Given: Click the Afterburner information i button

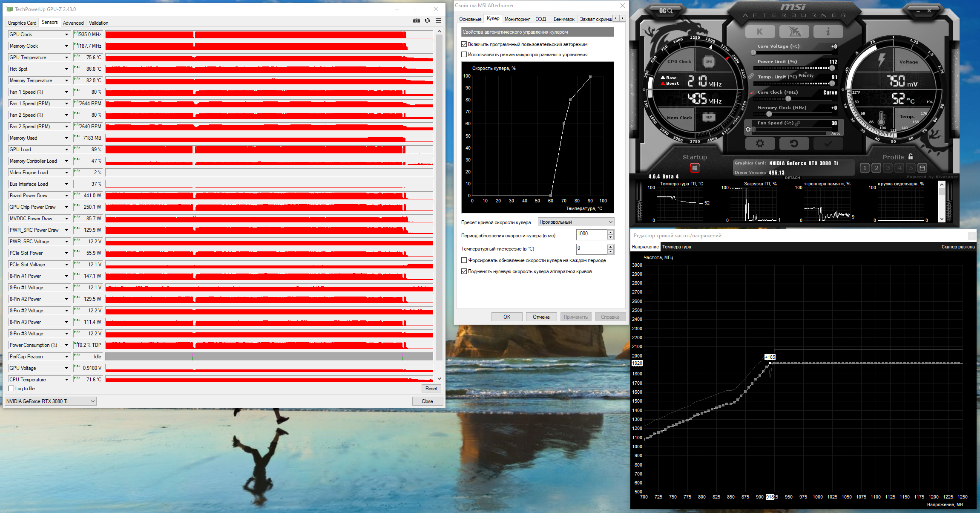Looking at the screenshot, I should pyautogui.click(x=828, y=32).
